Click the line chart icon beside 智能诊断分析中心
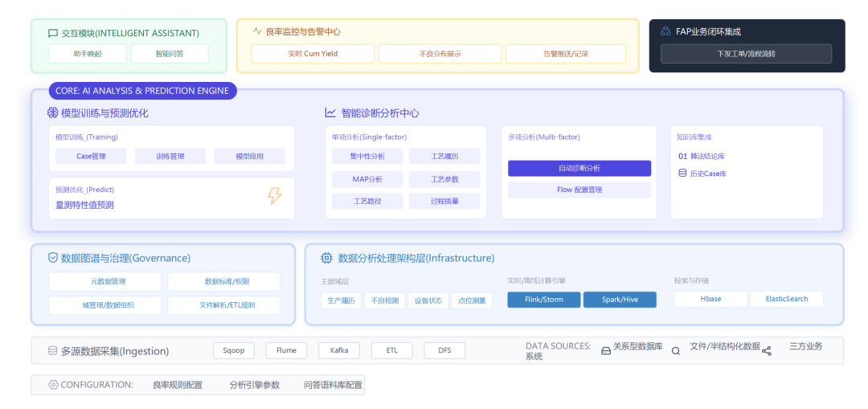The image size is (868, 409). pyautogui.click(x=330, y=113)
